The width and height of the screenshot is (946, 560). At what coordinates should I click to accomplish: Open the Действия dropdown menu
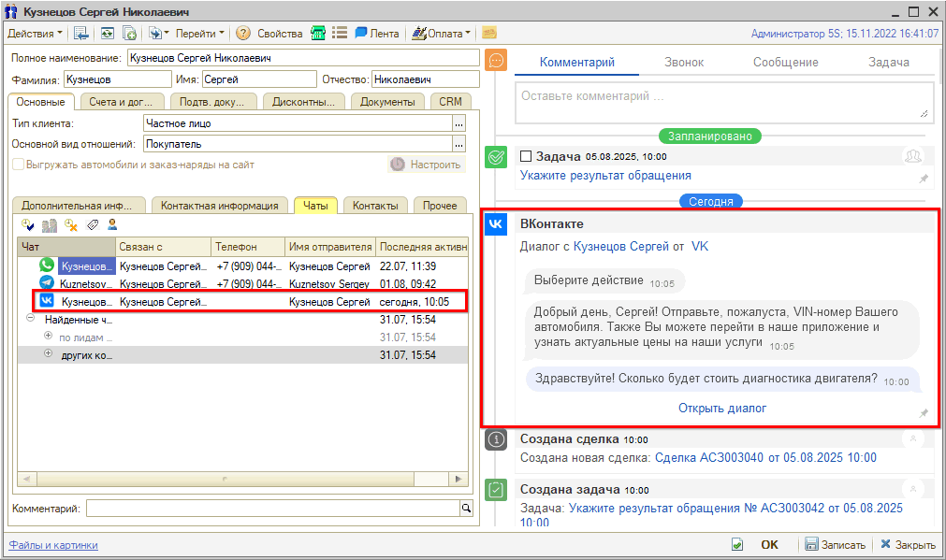pyautogui.click(x=36, y=33)
